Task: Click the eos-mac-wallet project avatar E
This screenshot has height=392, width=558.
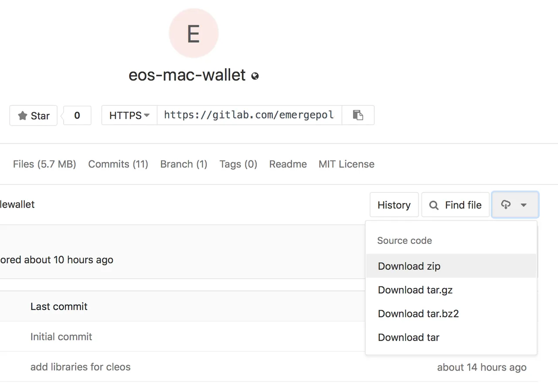Action: point(194,33)
